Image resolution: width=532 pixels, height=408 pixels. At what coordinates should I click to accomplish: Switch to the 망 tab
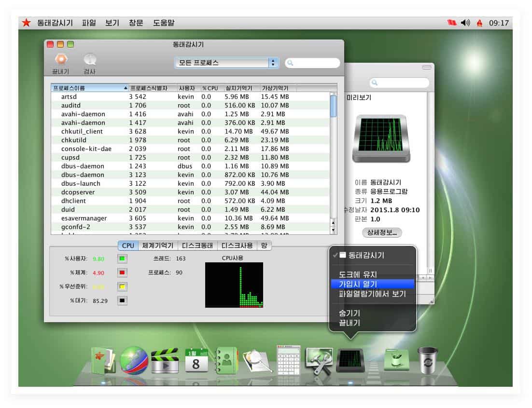click(x=264, y=245)
